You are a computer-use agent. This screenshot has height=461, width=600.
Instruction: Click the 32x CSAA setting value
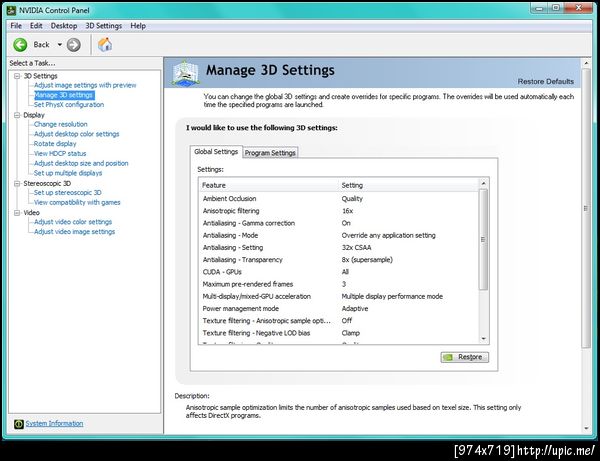click(x=356, y=248)
